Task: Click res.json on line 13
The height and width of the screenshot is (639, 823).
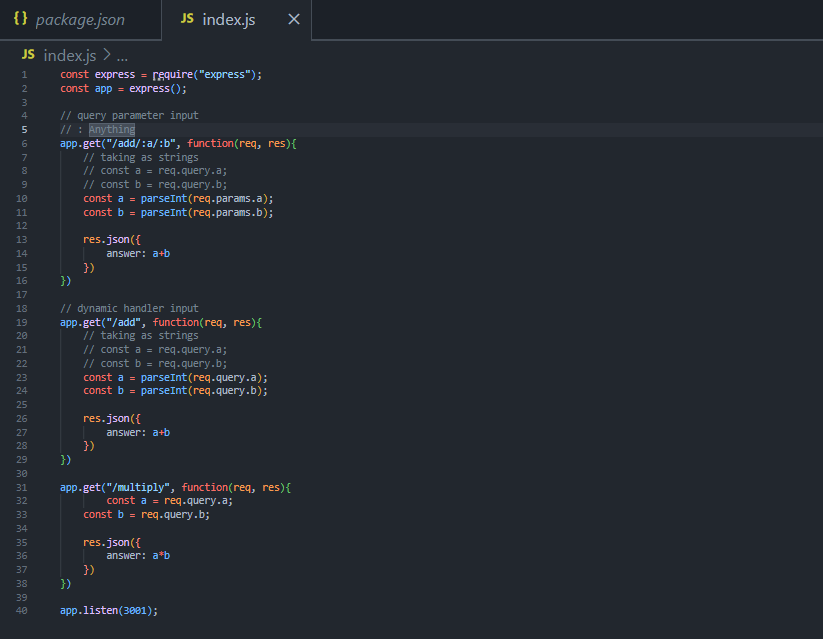Action: coord(106,239)
